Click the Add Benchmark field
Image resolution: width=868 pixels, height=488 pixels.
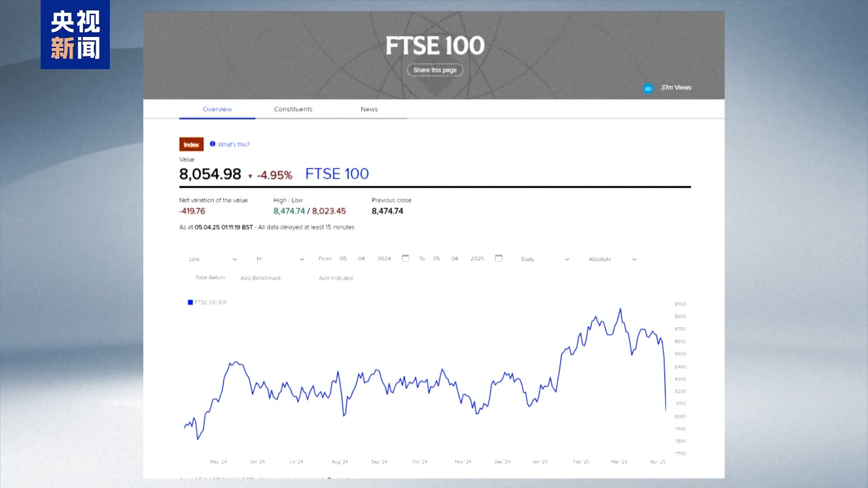(260, 278)
